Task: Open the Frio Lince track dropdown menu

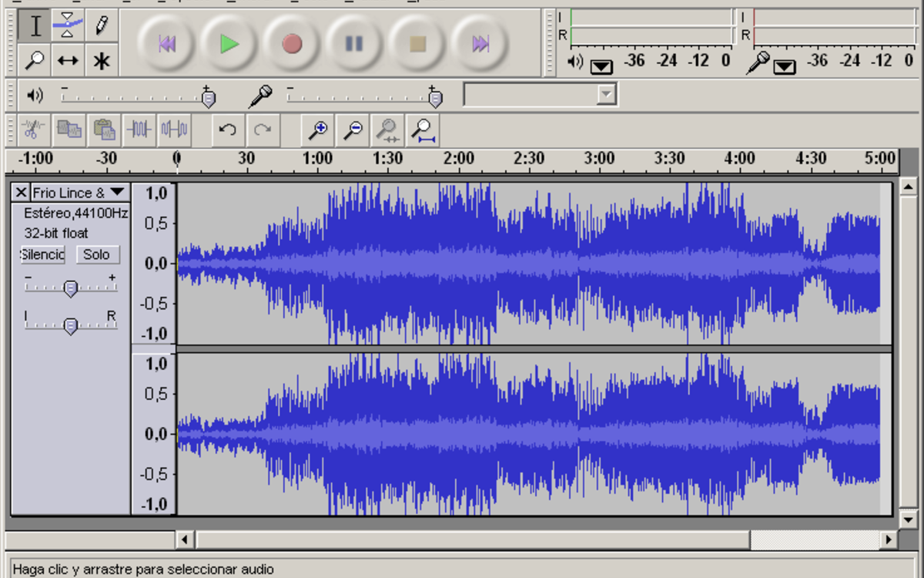Action: pyautogui.click(x=116, y=192)
